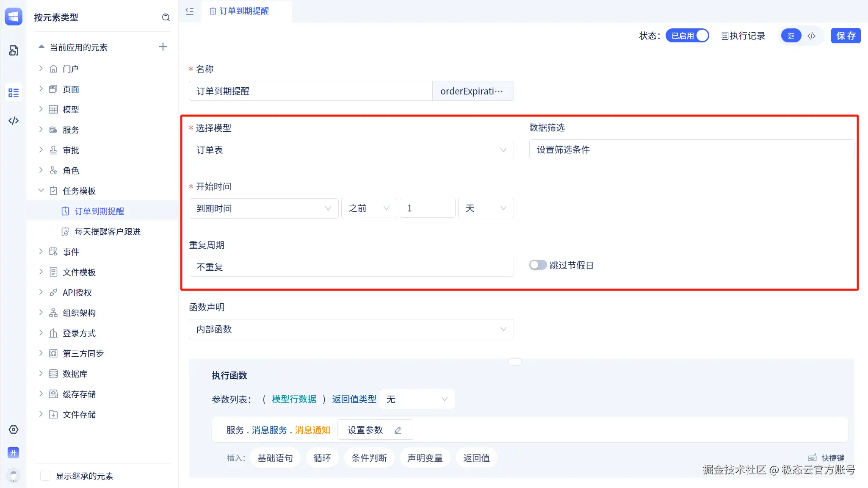This screenshot has height=488, width=868.
Task: Open the code brackets icon in left rail
Action: coord(14,121)
